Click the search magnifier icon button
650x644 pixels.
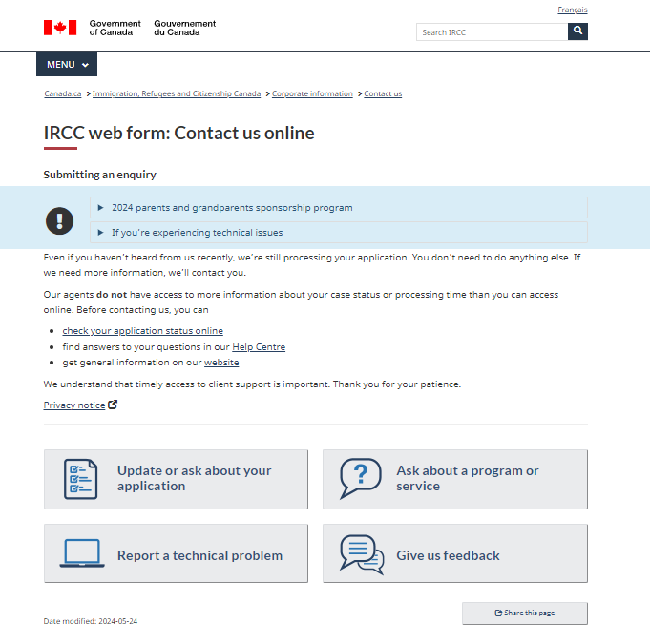pyautogui.click(x=577, y=31)
